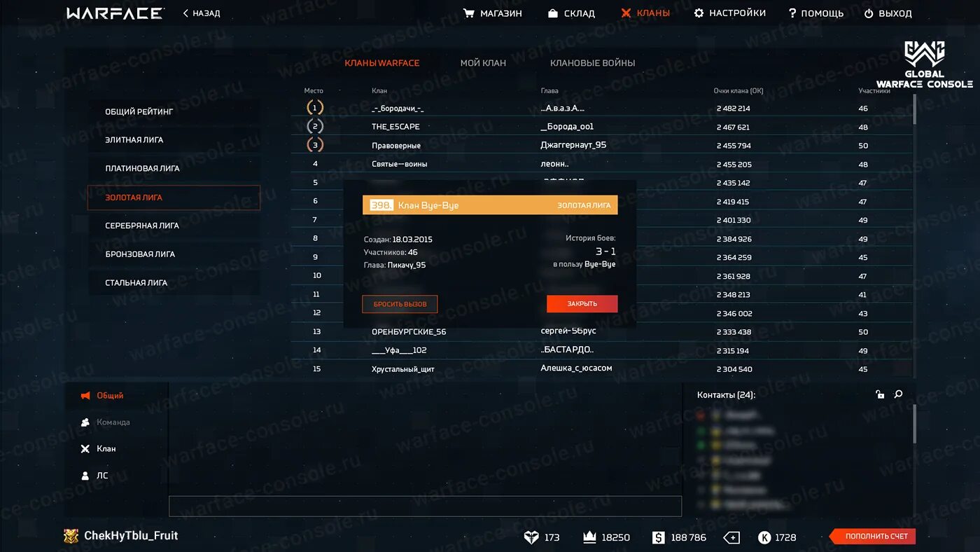Click the K credits icon 1728
This screenshot has height=552, width=980.
764,537
